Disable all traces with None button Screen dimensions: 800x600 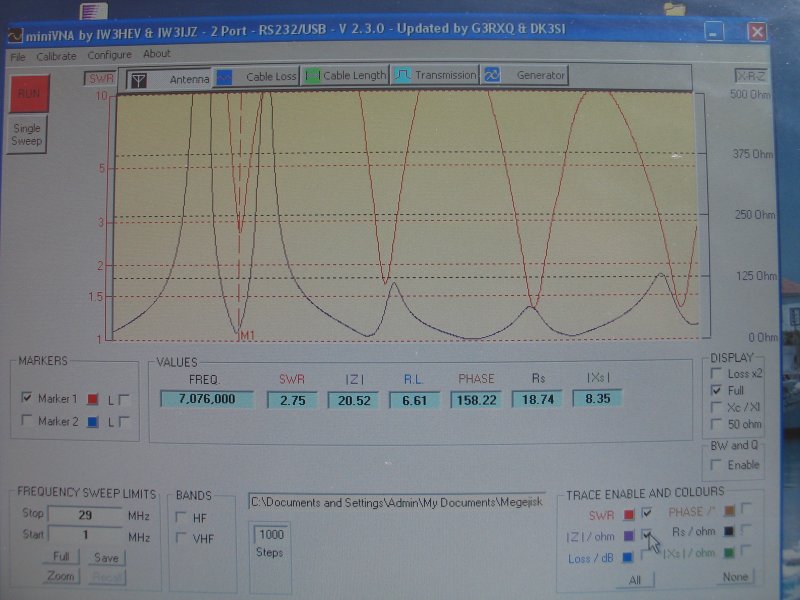(735, 577)
